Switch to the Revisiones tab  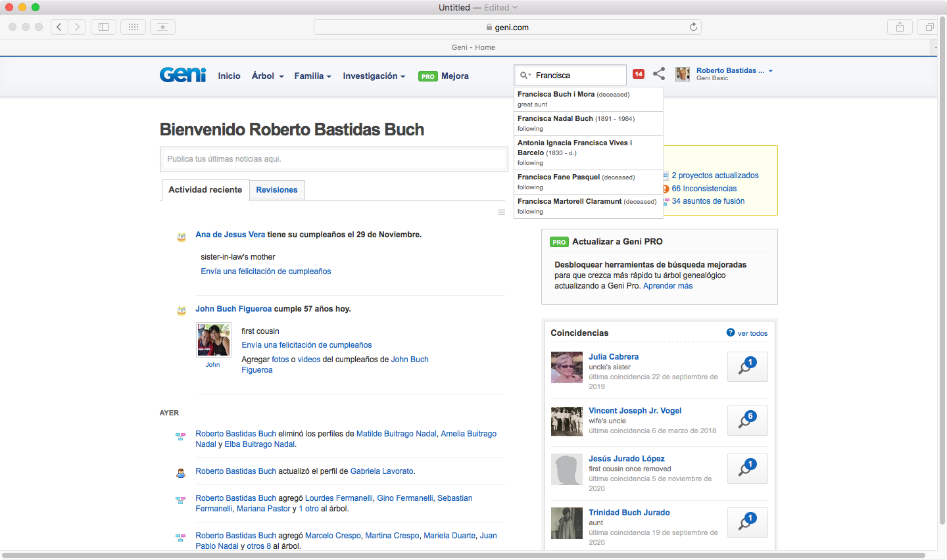[x=277, y=190]
